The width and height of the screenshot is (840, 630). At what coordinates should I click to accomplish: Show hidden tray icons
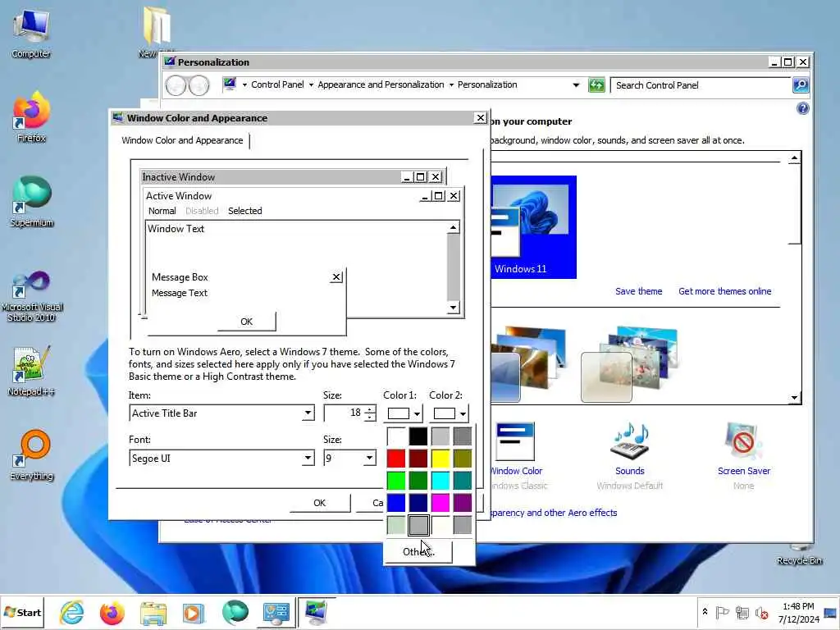tap(705, 612)
